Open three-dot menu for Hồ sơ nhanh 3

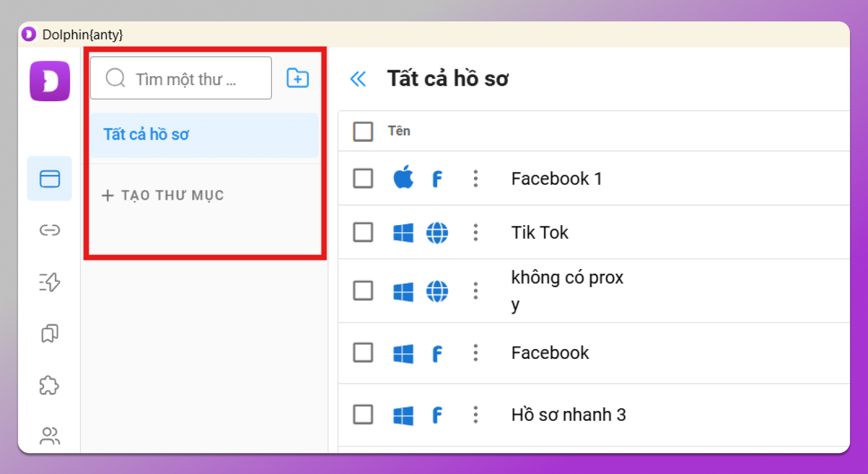click(x=476, y=414)
